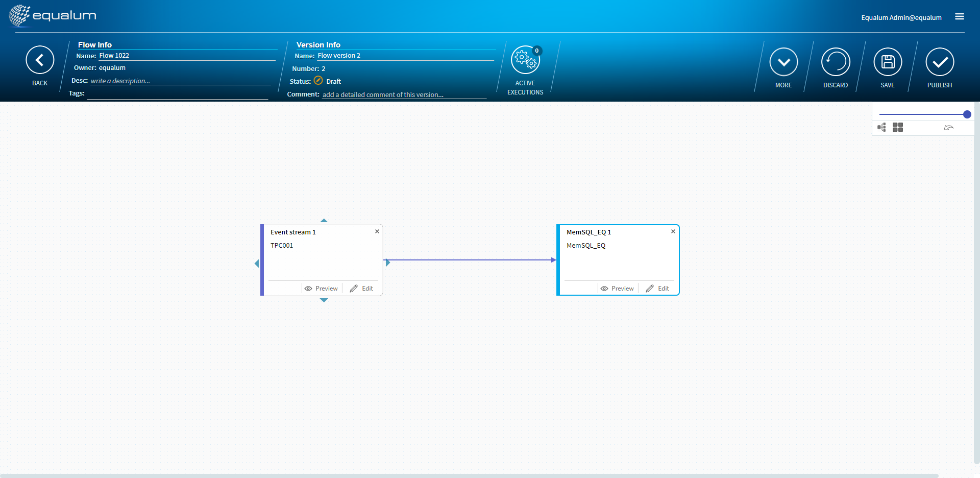This screenshot has height=478, width=980.
Task: Click the Owner value 'equalum'
Action: [x=112, y=68]
